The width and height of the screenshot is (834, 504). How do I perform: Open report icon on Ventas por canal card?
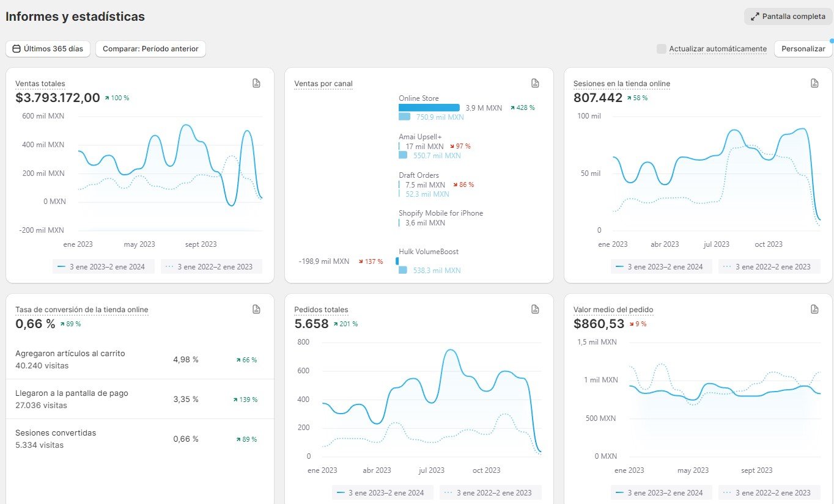pyautogui.click(x=536, y=83)
